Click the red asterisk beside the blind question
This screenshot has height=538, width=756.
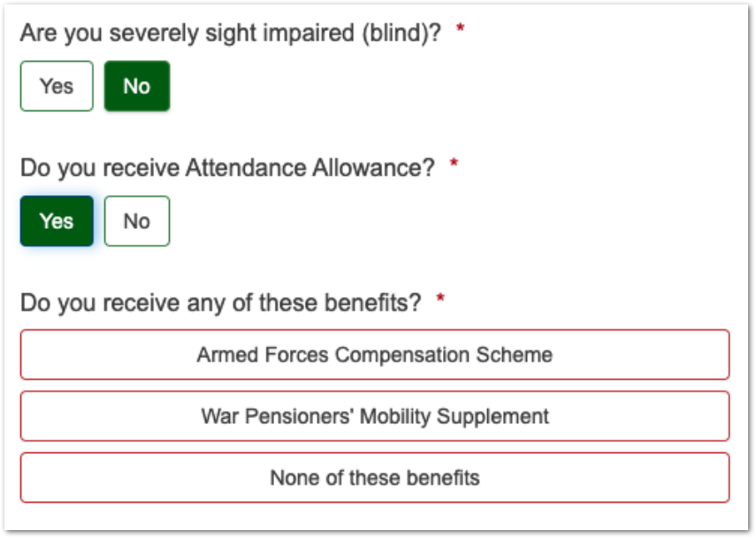coord(460,31)
